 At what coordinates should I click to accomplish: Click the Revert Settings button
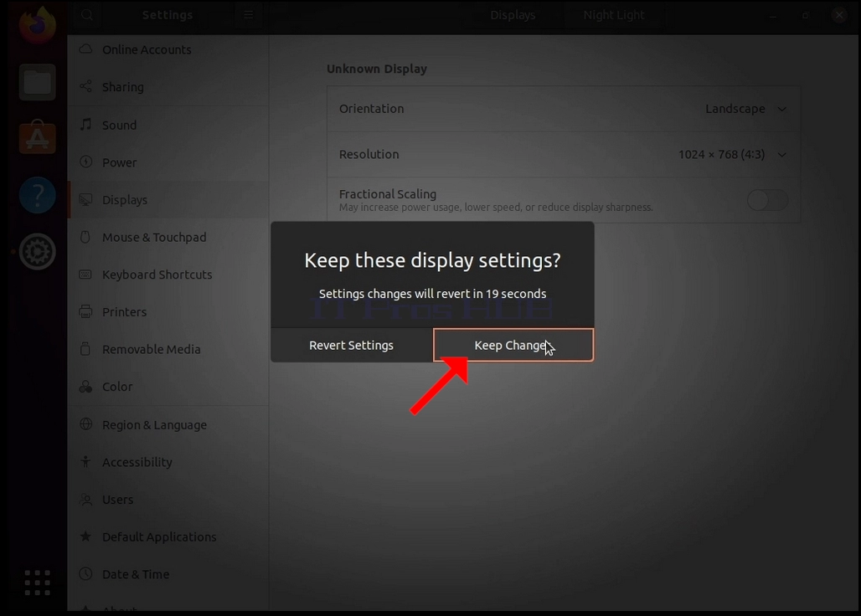(x=352, y=345)
